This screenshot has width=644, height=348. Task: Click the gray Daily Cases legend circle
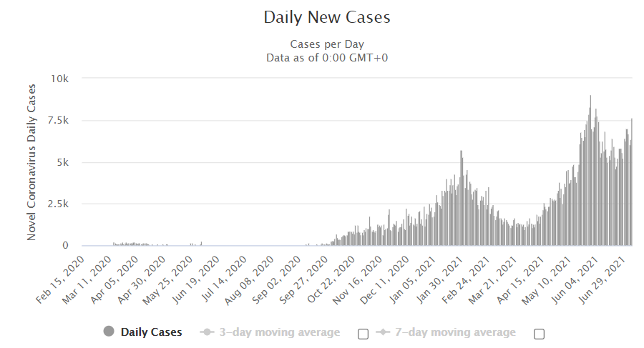pos(109,331)
